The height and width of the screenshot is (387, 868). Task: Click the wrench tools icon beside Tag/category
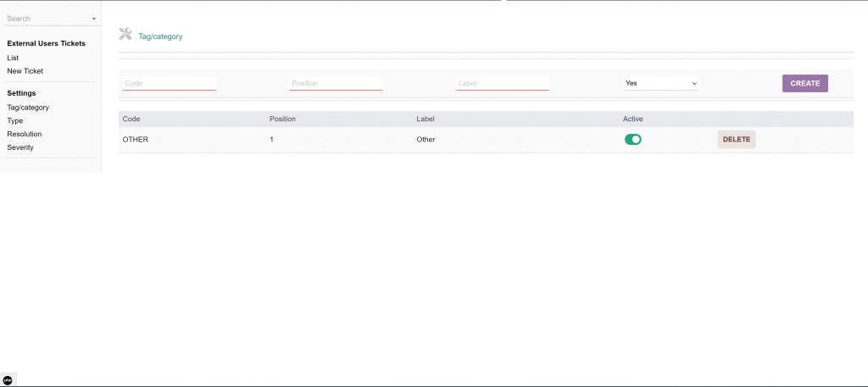point(125,34)
